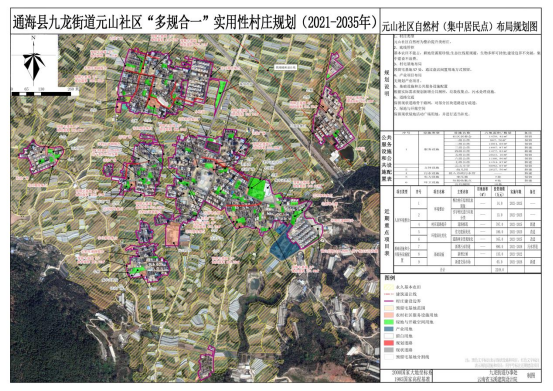Viewport: 553px width, 391px height.
Task: Click the 规划说明 section heading
Action: coord(387,83)
